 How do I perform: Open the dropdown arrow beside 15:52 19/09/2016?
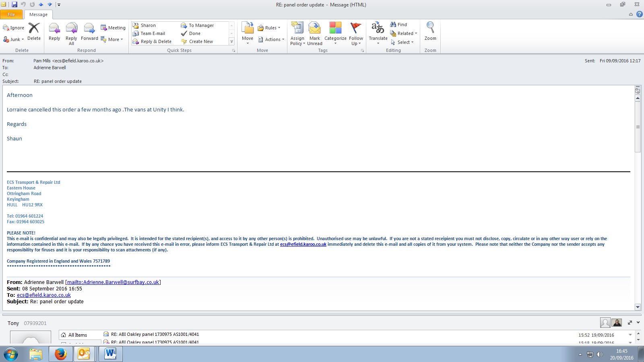tap(630, 335)
